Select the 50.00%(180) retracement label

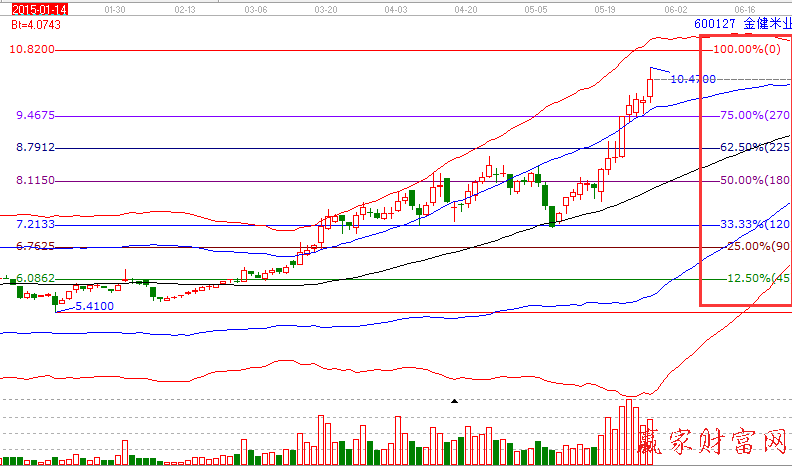[755, 181]
